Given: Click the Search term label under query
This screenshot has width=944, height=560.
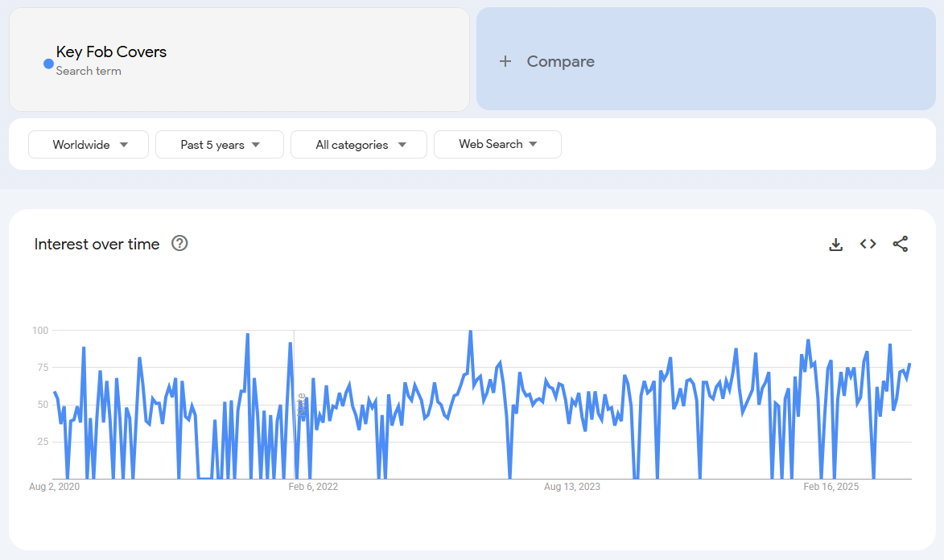Looking at the screenshot, I should click(x=89, y=71).
